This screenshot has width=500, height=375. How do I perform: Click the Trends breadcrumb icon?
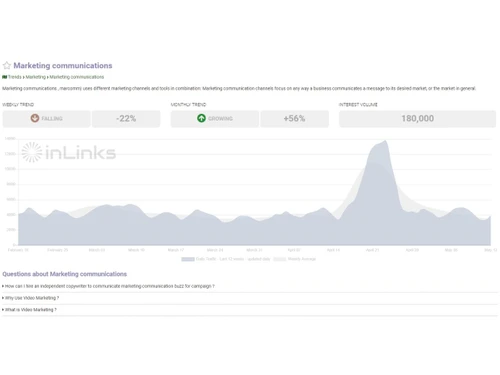pos(5,77)
